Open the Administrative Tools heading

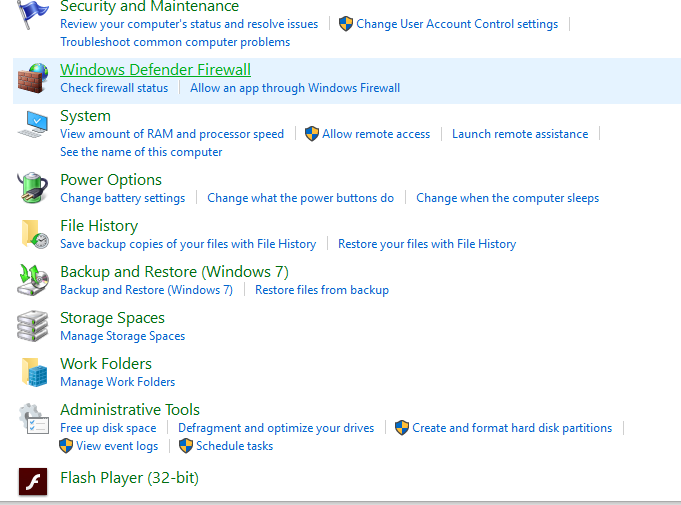130,410
